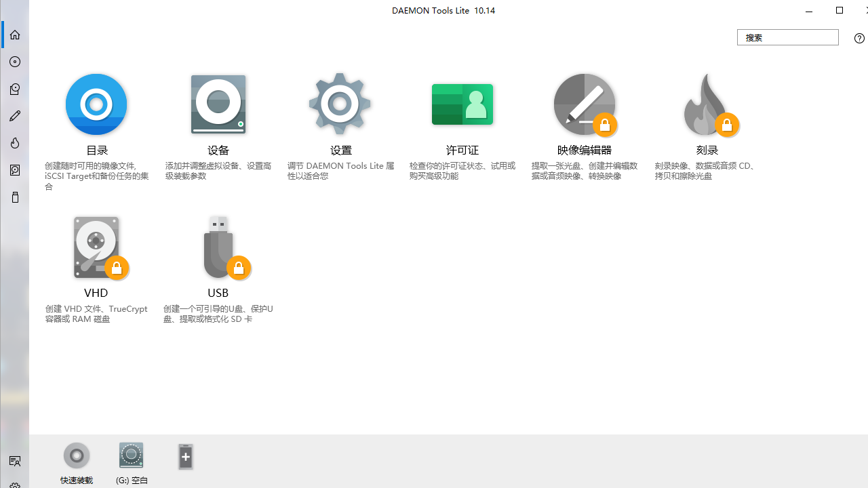Select the 刻录 flame icon in sidebar

click(x=14, y=143)
